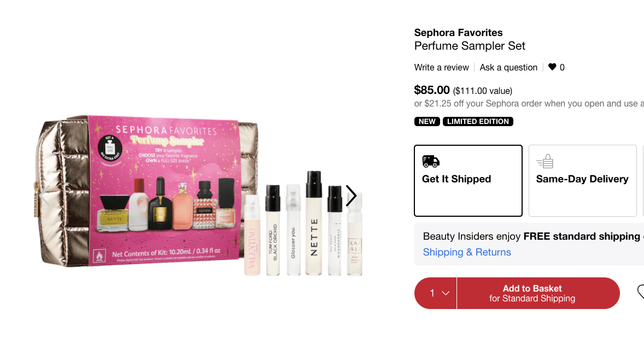Select the Same-Day Delivery option

tap(582, 180)
